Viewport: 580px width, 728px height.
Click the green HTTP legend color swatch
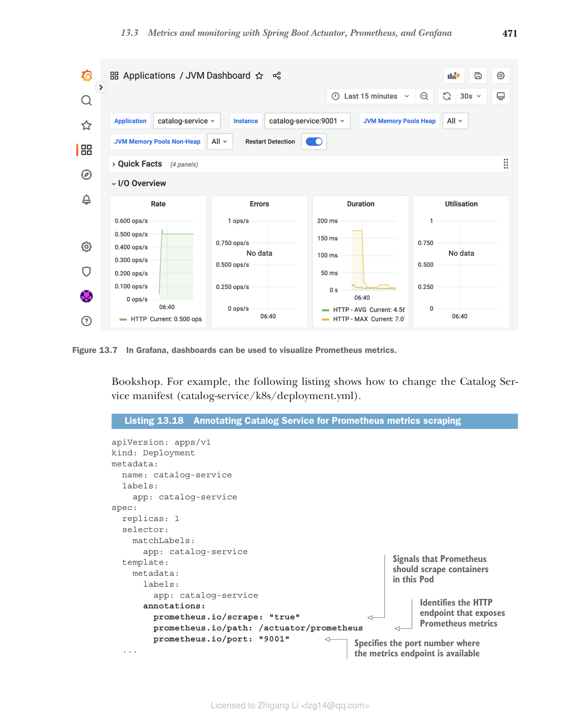[x=123, y=320]
